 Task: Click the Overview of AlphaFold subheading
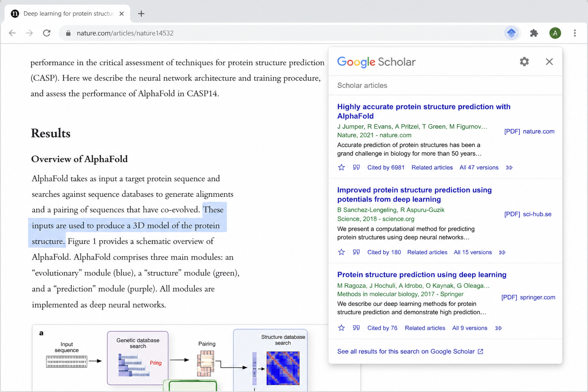click(79, 159)
